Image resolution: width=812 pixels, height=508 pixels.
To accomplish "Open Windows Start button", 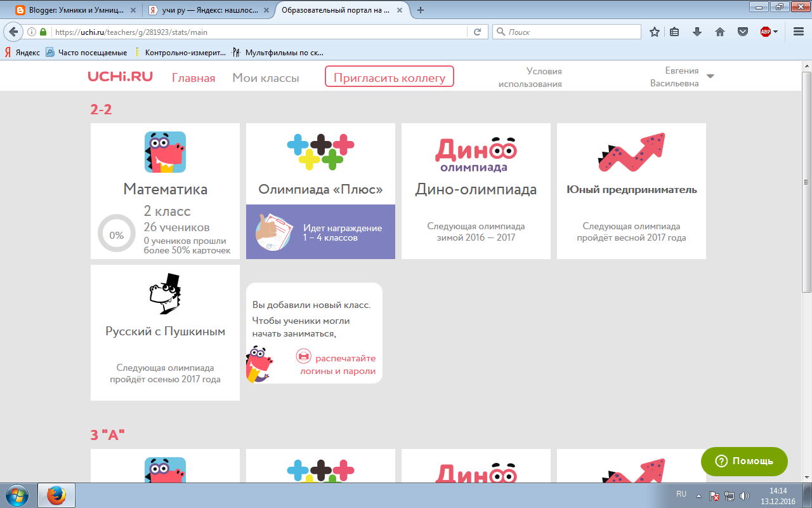I will pos(16,494).
